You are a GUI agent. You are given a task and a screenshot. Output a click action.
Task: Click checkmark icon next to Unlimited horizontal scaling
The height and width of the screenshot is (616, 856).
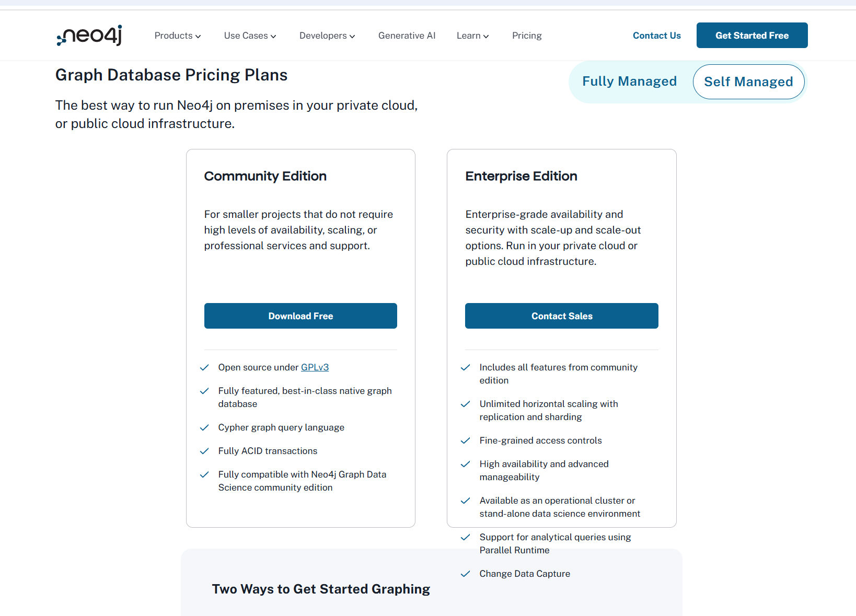465,404
